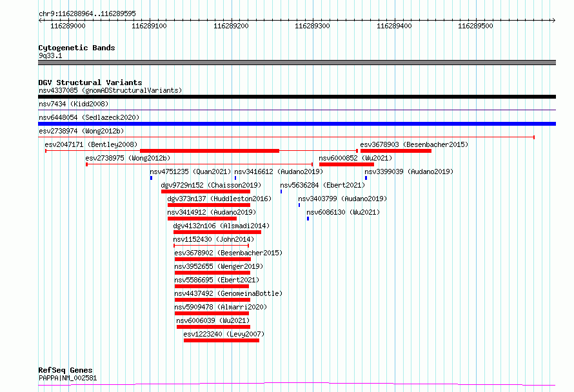
Task: Select nsv3416612 (Audano2019) label
Action: [279, 171]
